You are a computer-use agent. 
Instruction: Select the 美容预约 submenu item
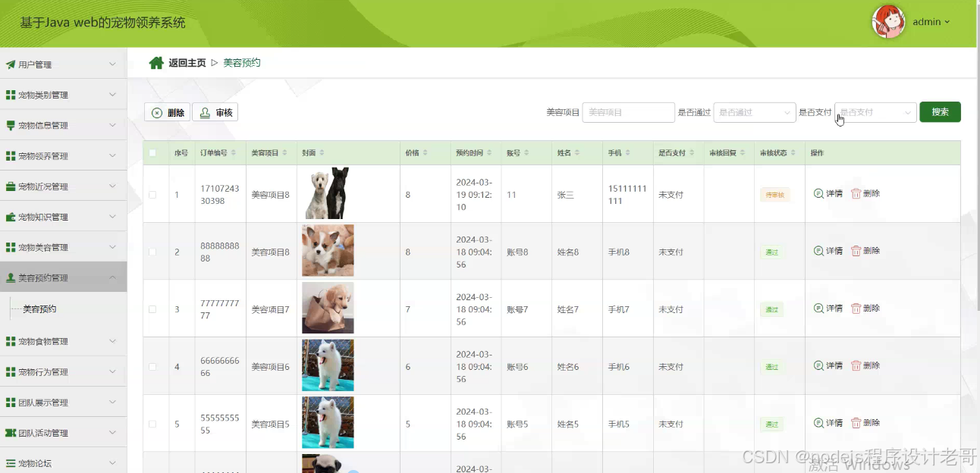click(39, 309)
